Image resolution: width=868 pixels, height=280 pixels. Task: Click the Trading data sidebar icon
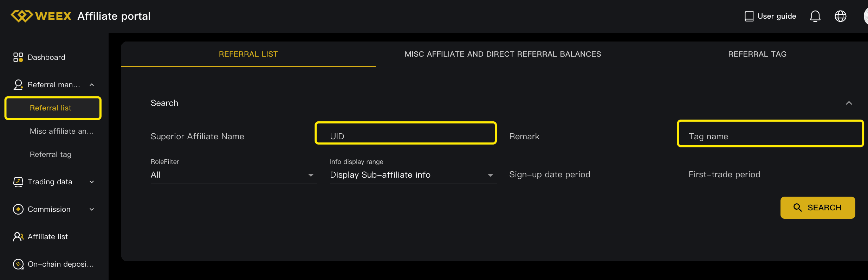click(18, 182)
